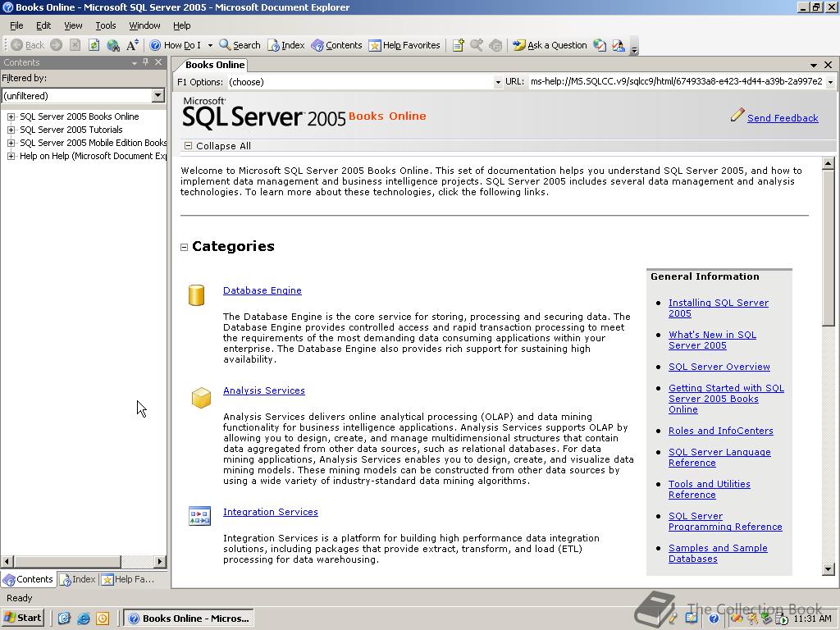Click the globe Home icon in the toolbar
Image resolution: width=840 pixels, height=630 pixels.
(x=112, y=46)
